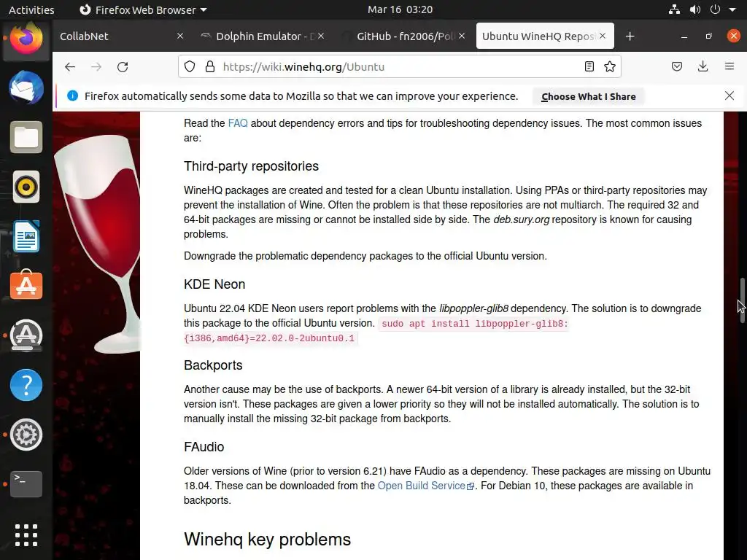Viewport: 747px width, 560px height.
Task: Open the FAQ link
Action: [x=238, y=123]
